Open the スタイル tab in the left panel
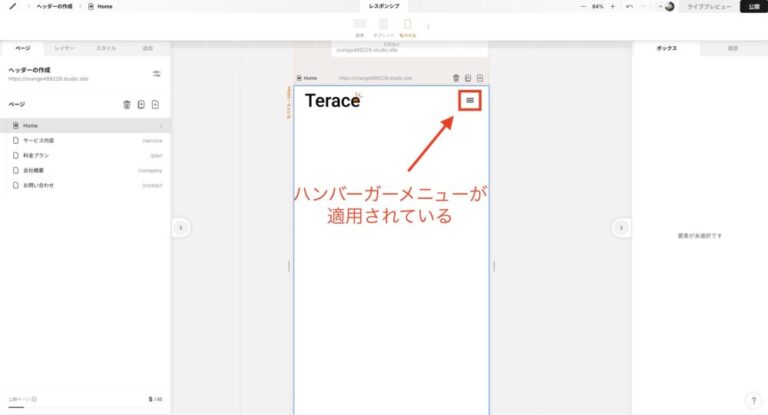 click(x=106, y=48)
